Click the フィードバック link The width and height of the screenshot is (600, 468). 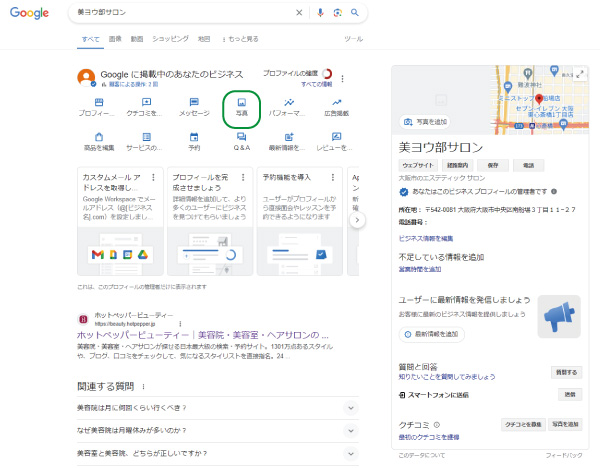(564, 455)
